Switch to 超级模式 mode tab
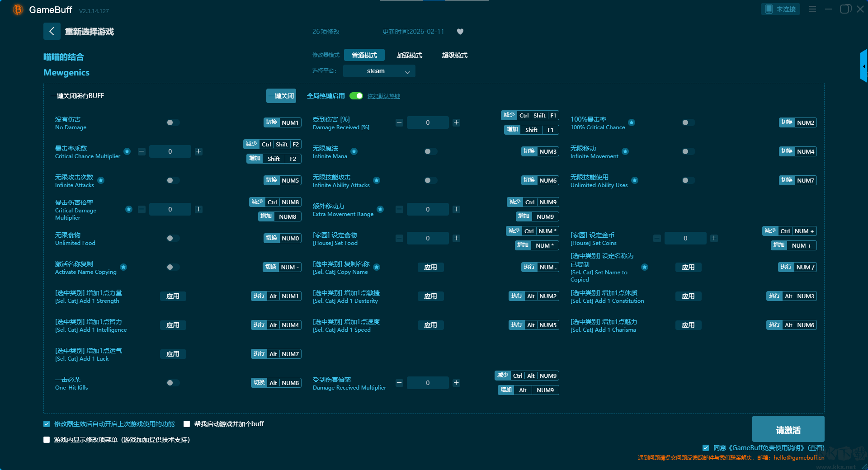Image resolution: width=868 pixels, height=470 pixels. (454, 55)
